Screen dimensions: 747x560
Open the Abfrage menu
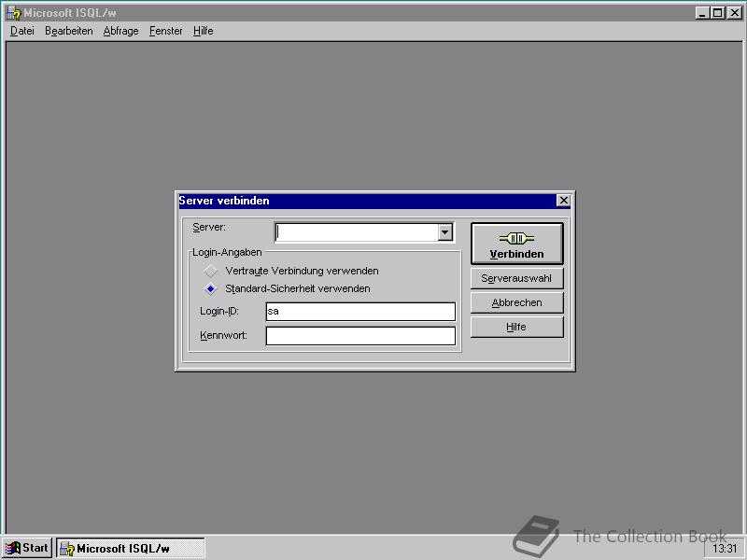[x=120, y=31]
